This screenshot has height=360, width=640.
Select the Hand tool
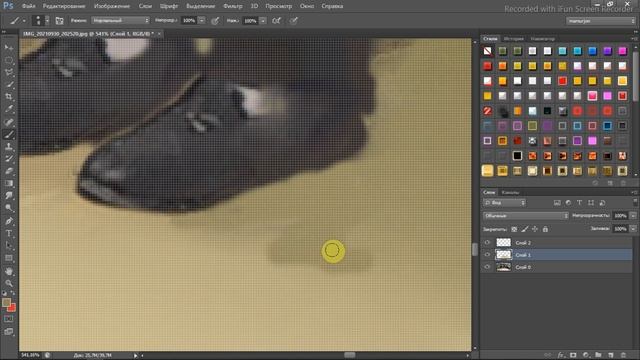9,271
